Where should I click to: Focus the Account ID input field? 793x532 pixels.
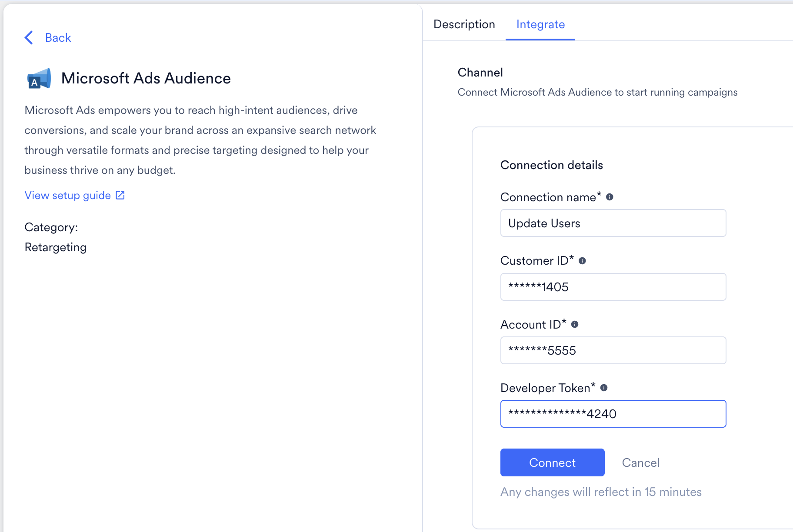click(x=613, y=350)
